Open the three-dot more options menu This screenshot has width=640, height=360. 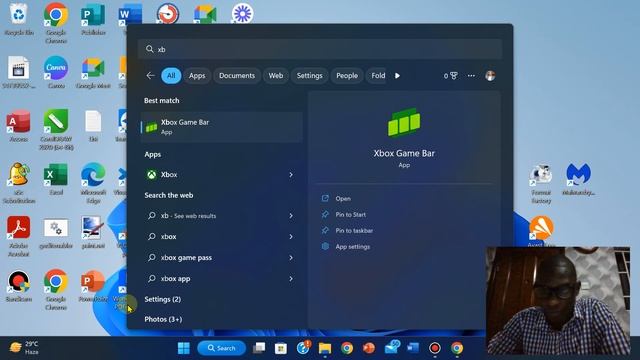pos(471,76)
